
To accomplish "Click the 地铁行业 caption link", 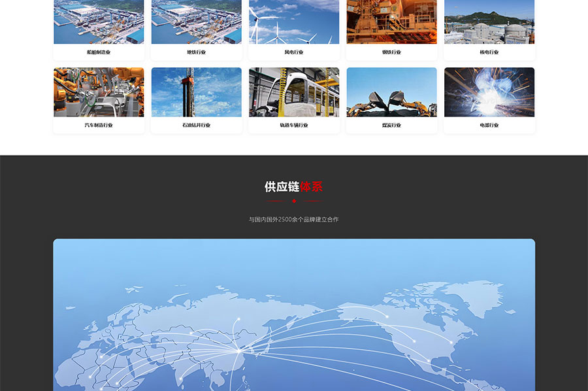I will (x=197, y=52).
